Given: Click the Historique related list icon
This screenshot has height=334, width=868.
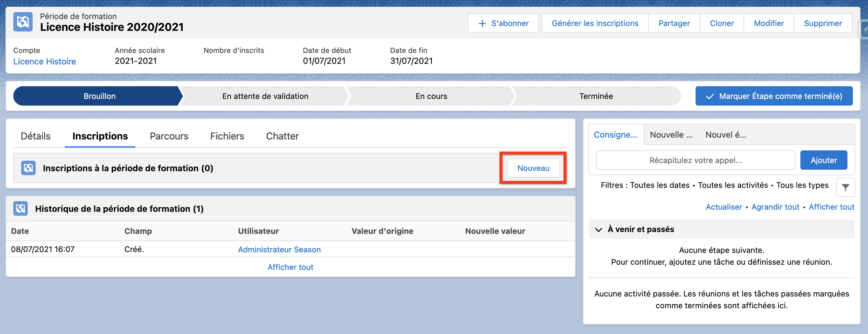Looking at the screenshot, I should (x=21, y=208).
